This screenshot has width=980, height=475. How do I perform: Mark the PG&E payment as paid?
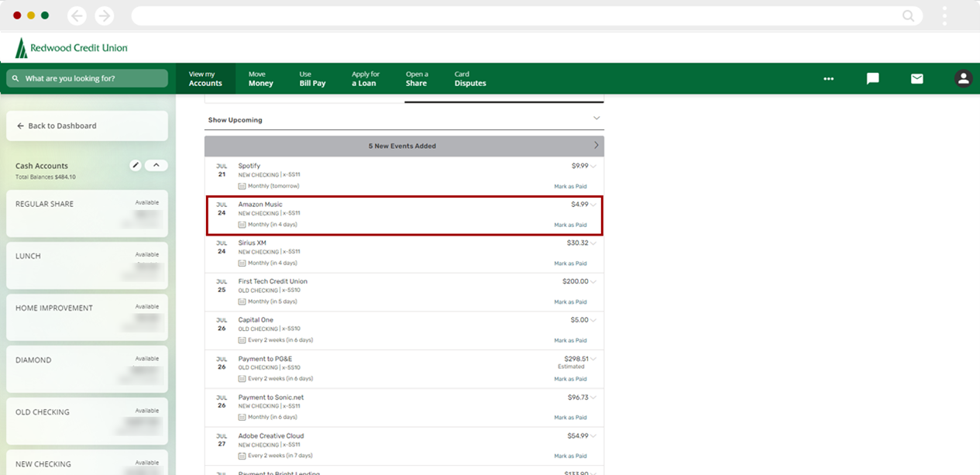(570, 379)
